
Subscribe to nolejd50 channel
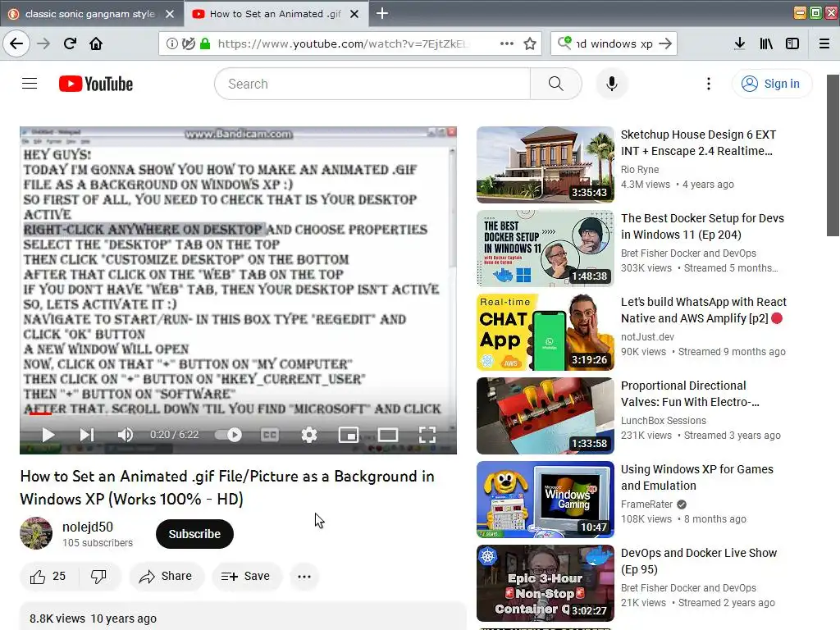[x=194, y=534]
